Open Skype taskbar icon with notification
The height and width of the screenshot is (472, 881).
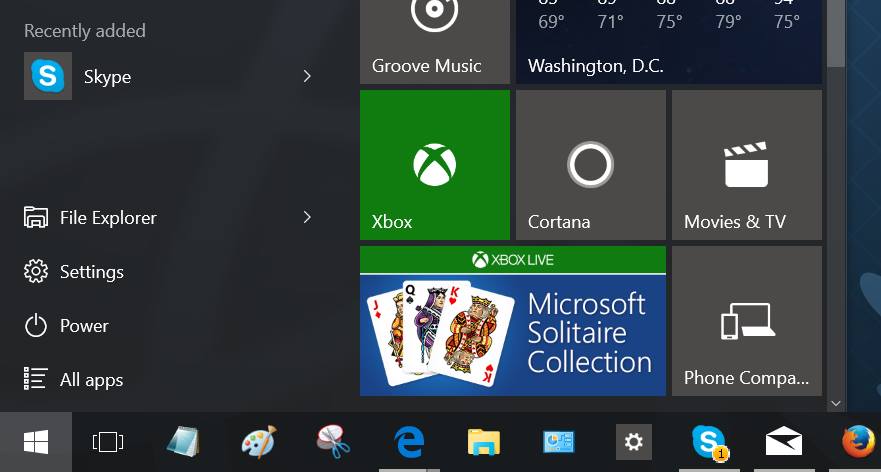click(709, 442)
